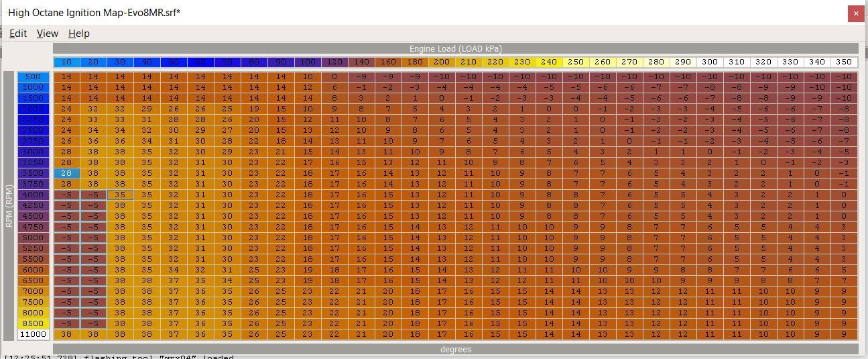Click cell at 11000 RPM, load 350
The image size is (868, 359).
click(844, 334)
